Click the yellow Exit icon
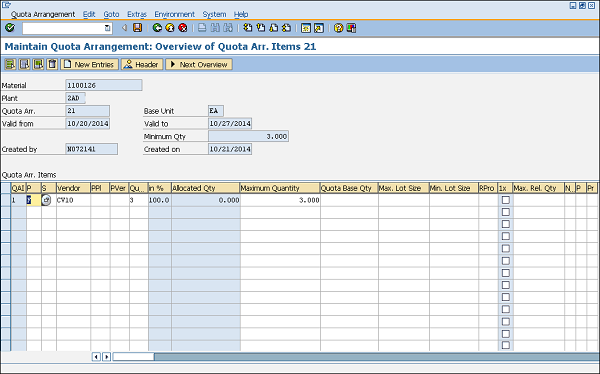Image resolution: width=600 pixels, height=374 pixels. click(x=170, y=28)
